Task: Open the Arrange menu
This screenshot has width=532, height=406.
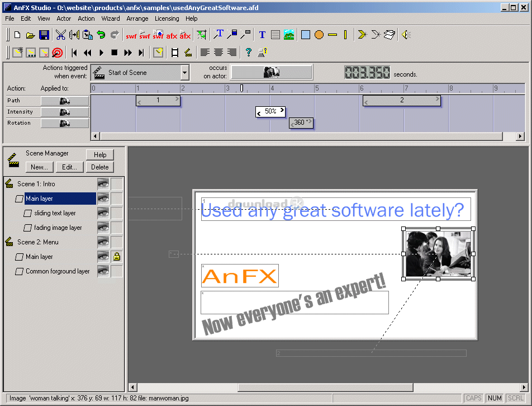Action: pos(137,18)
